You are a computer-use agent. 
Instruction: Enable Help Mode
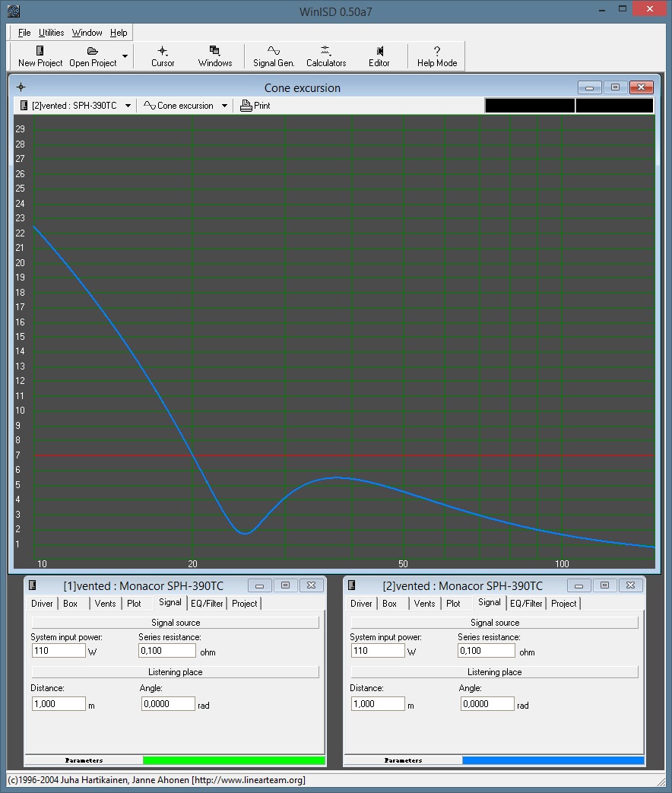(437, 51)
